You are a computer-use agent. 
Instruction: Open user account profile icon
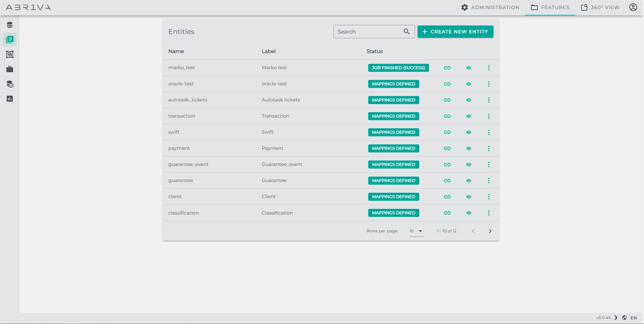(633, 7)
